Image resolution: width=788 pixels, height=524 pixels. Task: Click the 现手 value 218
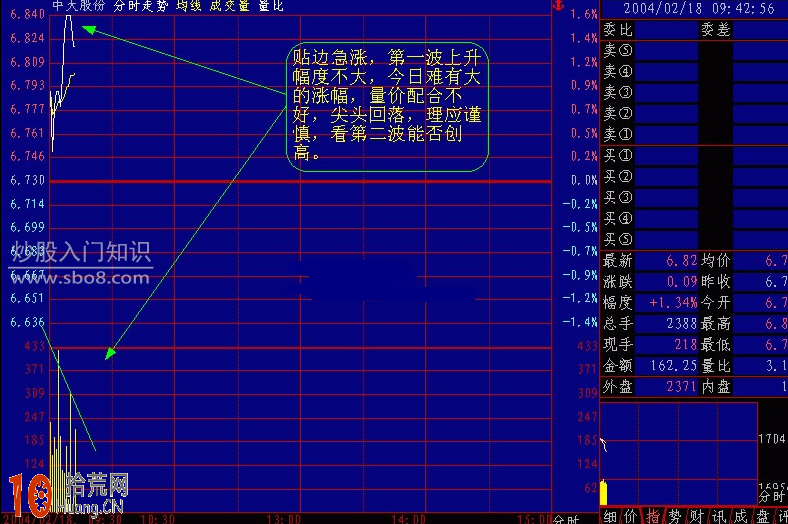(x=685, y=345)
